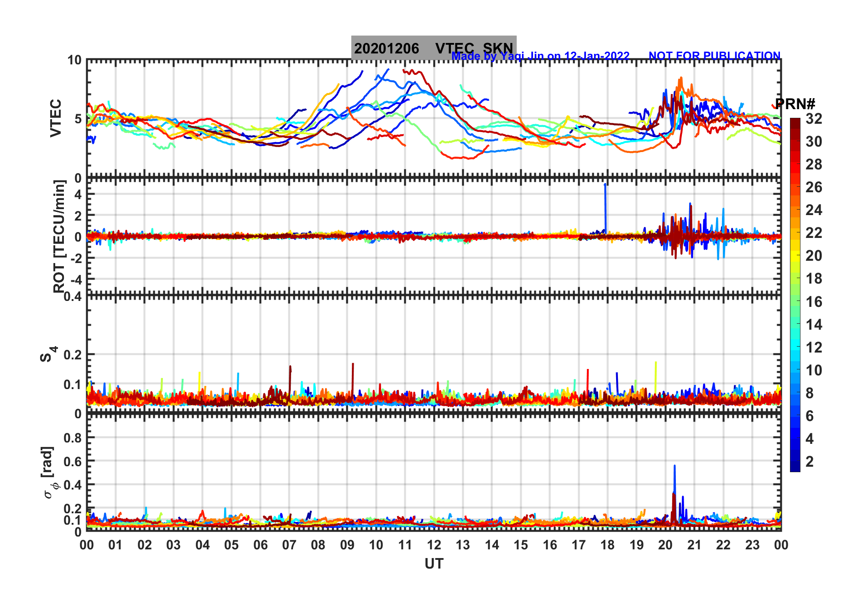Click the '0.8' tick on the sigma phi axis

click(x=73, y=438)
